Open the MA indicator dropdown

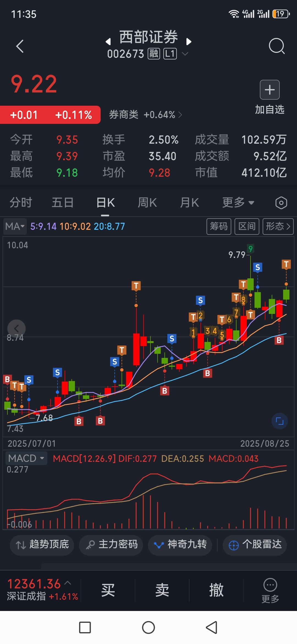pyautogui.click(x=15, y=226)
